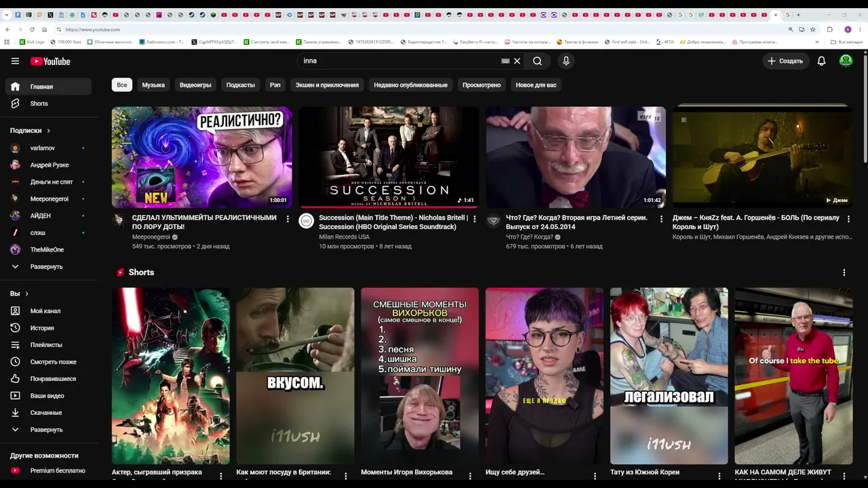
Task: Open the Все закладки bookmarks folder
Action: (847, 42)
